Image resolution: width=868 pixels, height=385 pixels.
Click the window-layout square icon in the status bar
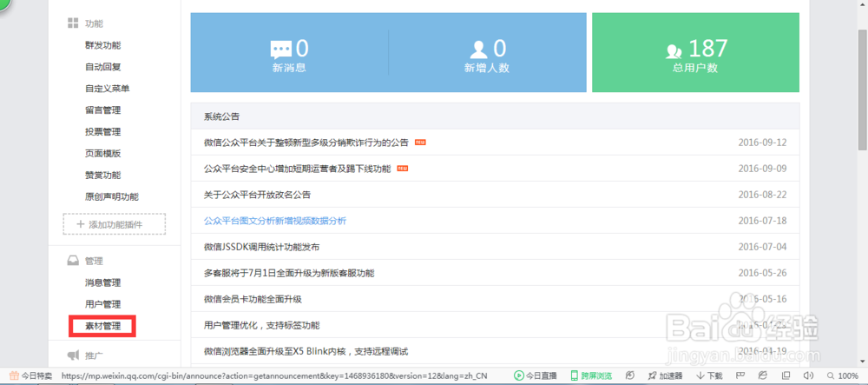point(786,375)
